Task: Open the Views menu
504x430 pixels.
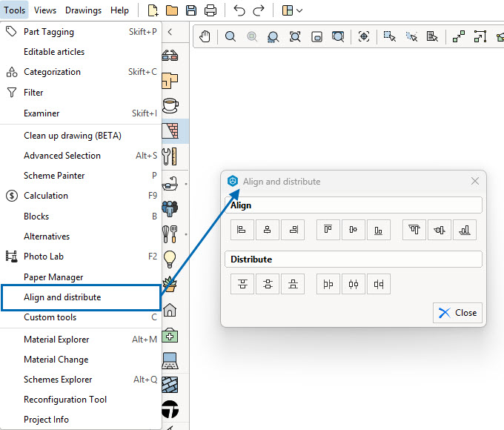Action: (x=45, y=10)
